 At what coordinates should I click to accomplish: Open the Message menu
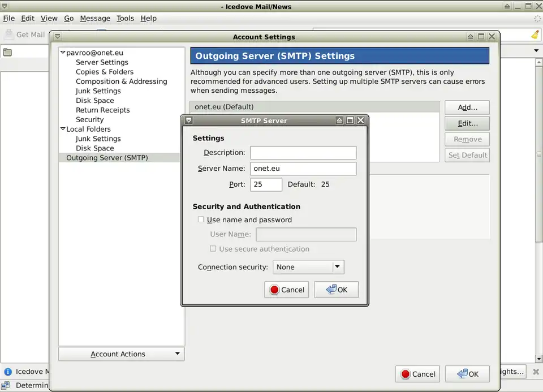point(95,18)
